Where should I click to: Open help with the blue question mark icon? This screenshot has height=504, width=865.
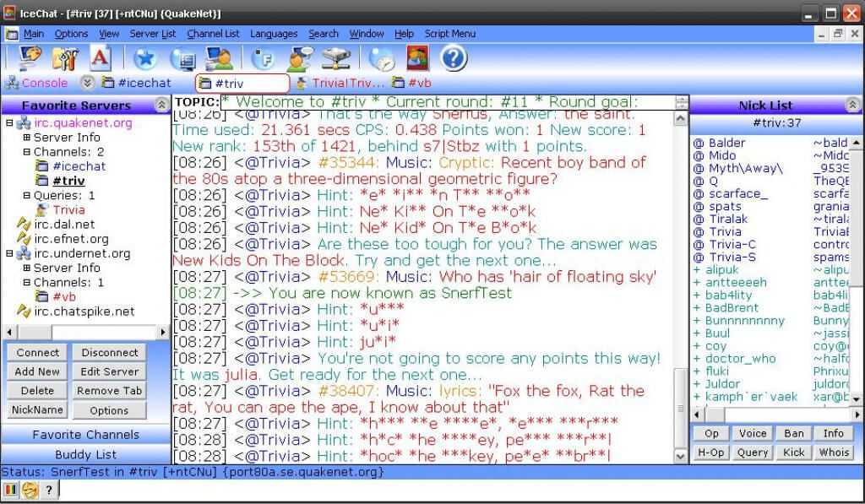point(454,58)
